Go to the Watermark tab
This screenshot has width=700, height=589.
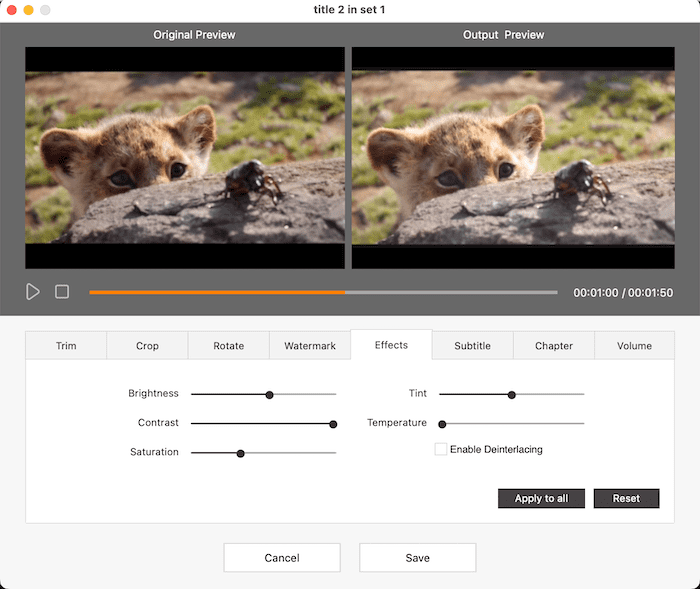pyautogui.click(x=310, y=346)
